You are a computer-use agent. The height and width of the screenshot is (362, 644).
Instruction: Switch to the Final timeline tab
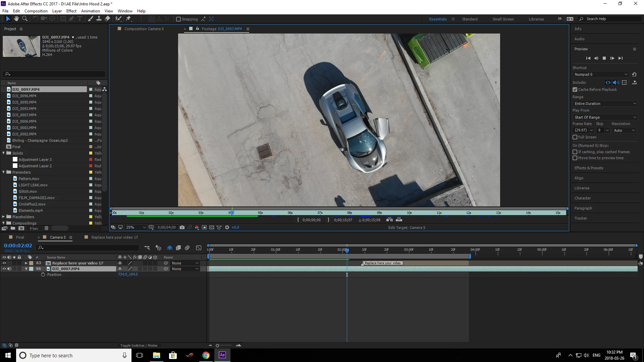20,237
